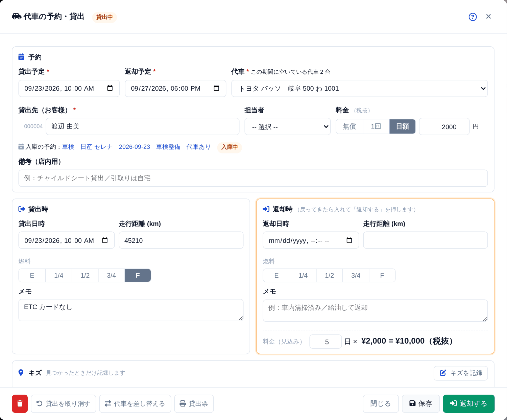507x420 pixels.
Task: Click 貸出を取り消す button
Action: (x=64, y=404)
